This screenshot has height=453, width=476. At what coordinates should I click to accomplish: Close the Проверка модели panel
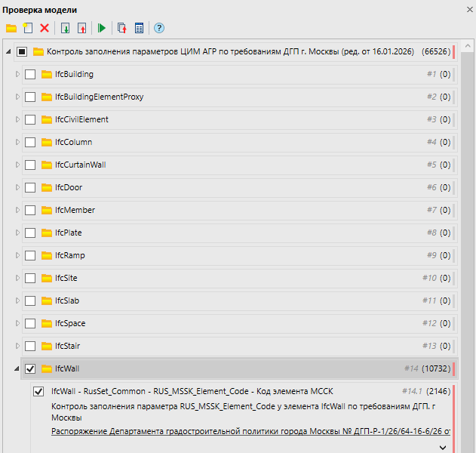click(470, 10)
